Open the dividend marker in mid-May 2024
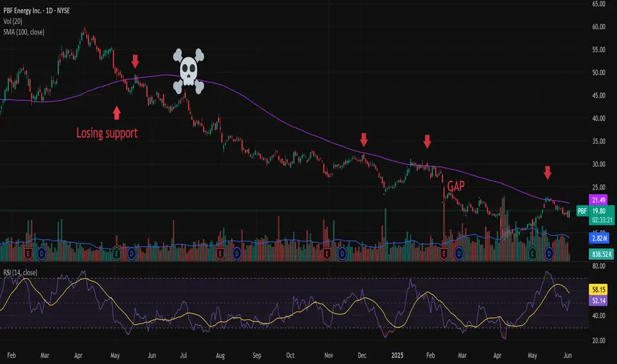This screenshot has width=617, height=364. [132, 254]
